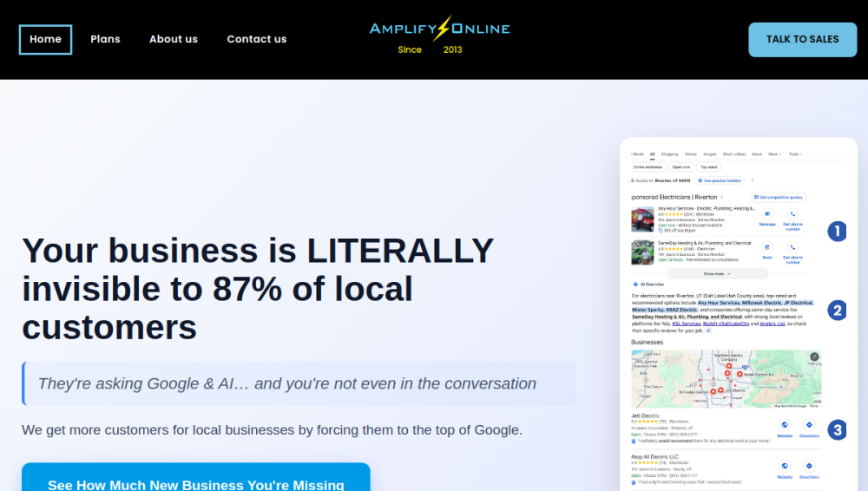
Task: Click Message icon for Any Hour Services
Action: click(x=767, y=214)
